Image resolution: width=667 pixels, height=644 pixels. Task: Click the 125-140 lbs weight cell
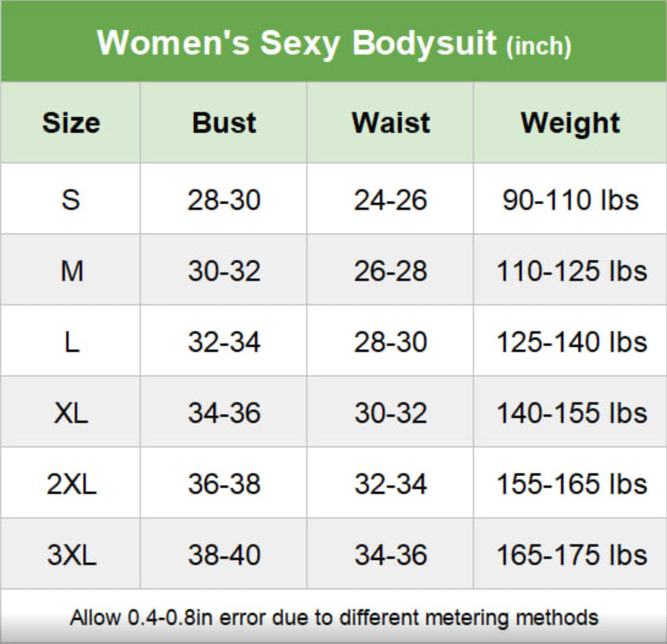(x=571, y=342)
